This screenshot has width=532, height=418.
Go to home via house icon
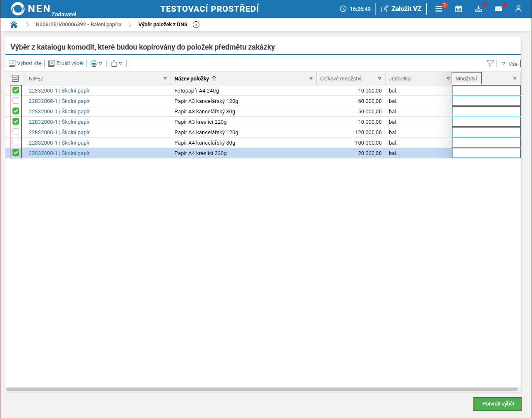(14, 25)
